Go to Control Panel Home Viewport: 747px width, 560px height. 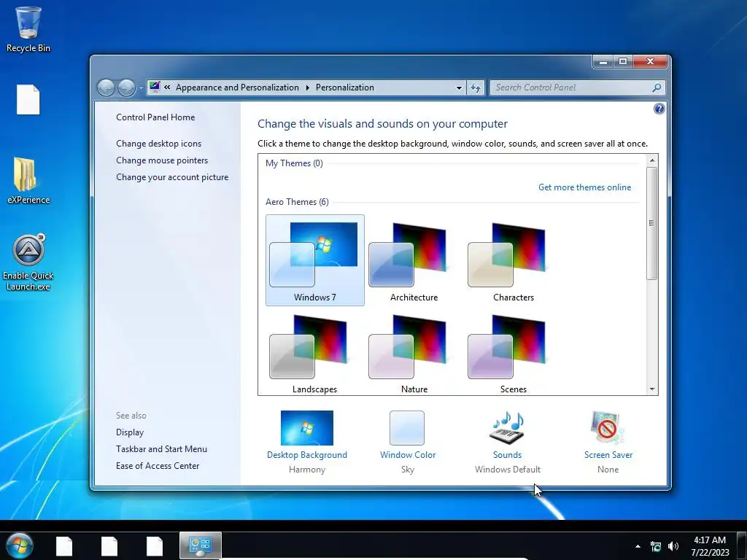click(155, 117)
